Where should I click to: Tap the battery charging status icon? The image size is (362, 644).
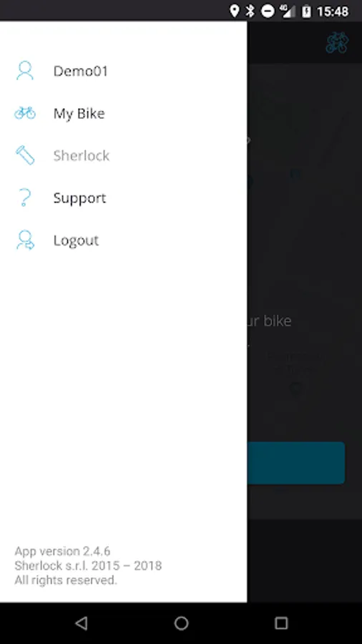coord(307,11)
